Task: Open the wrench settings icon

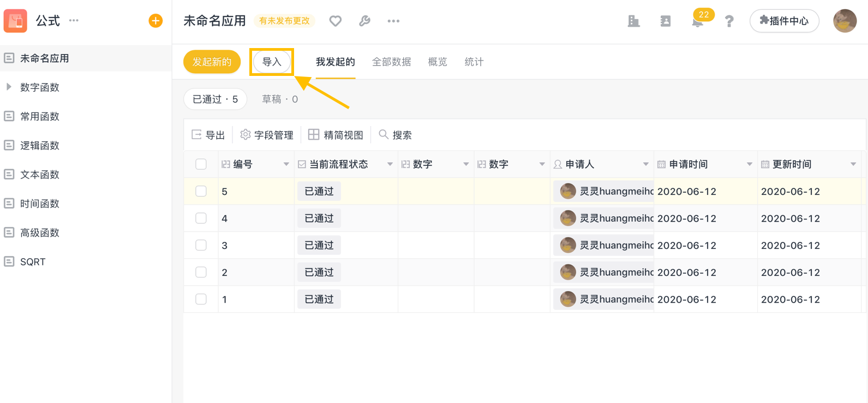Action: (x=364, y=21)
